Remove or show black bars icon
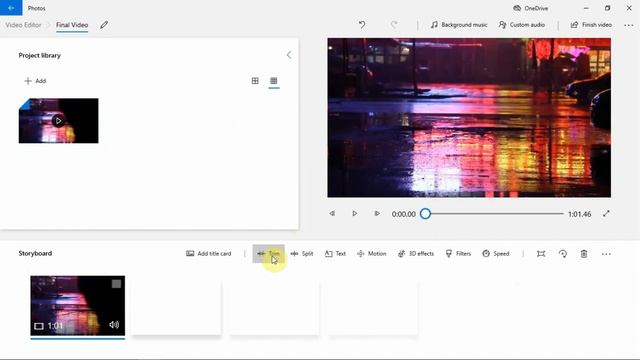This screenshot has width=640, height=360. click(541, 254)
